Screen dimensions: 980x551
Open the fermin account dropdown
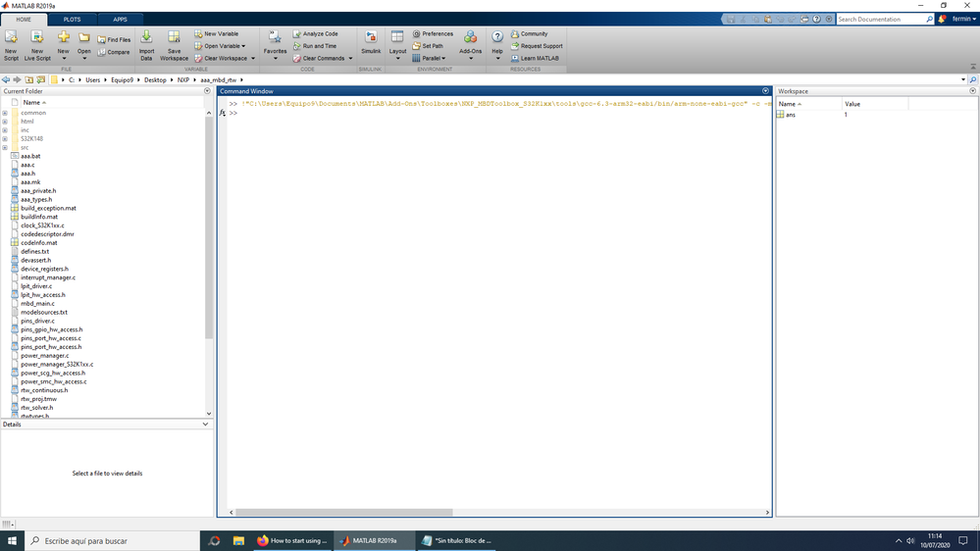(963, 19)
